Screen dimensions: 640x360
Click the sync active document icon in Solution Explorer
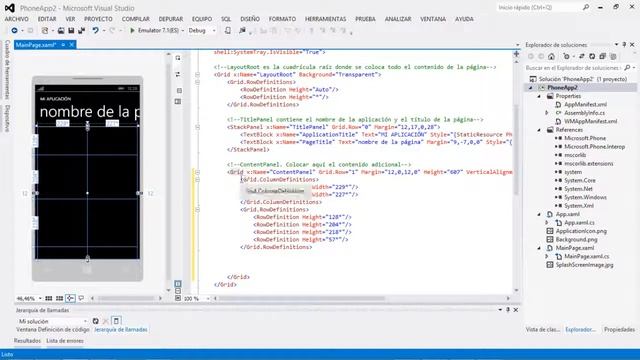tap(582, 56)
